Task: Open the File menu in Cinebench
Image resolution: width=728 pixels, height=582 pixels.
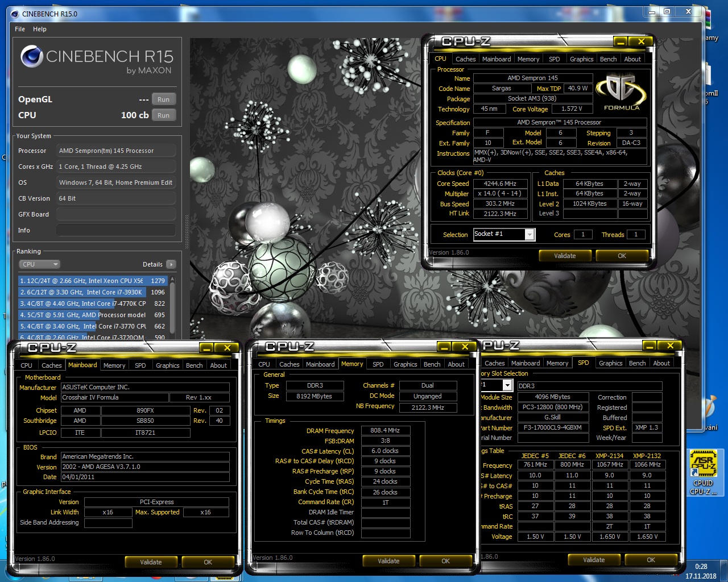Action: pos(20,29)
